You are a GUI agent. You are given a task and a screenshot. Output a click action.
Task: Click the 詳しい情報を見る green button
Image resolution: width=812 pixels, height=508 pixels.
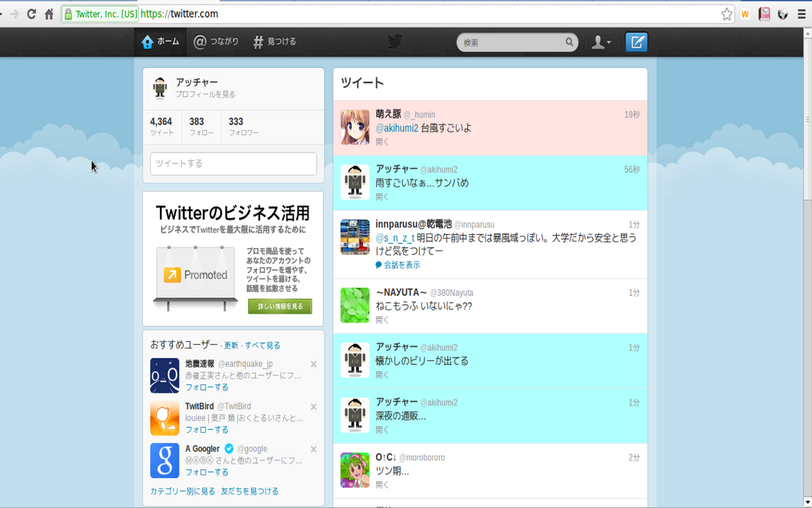(280, 306)
